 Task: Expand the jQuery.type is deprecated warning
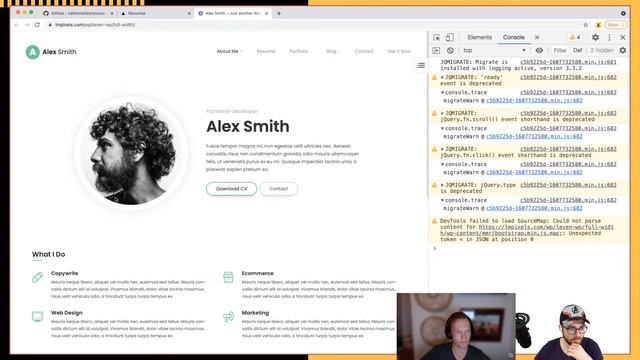coord(442,185)
